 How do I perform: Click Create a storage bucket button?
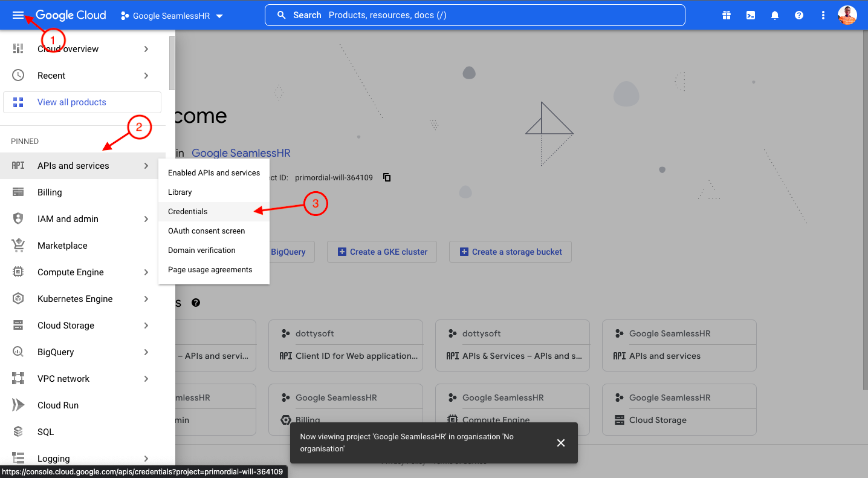click(x=510, y=252)
